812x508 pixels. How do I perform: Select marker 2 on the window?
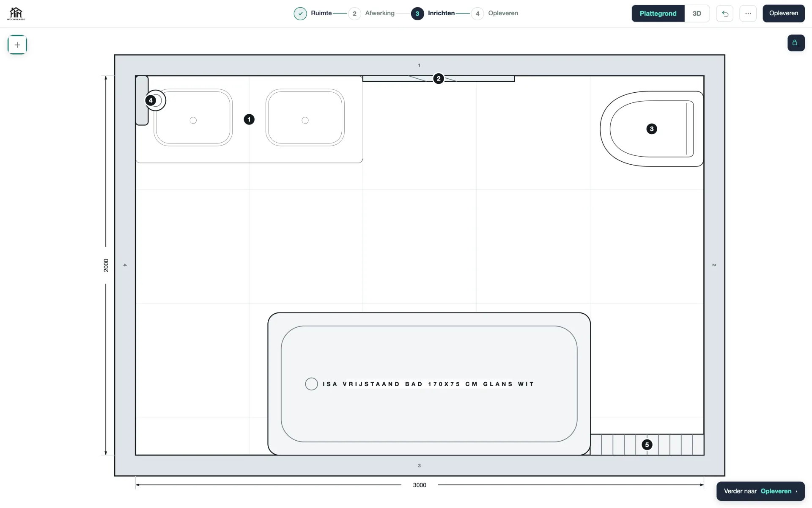click(439, 78)
